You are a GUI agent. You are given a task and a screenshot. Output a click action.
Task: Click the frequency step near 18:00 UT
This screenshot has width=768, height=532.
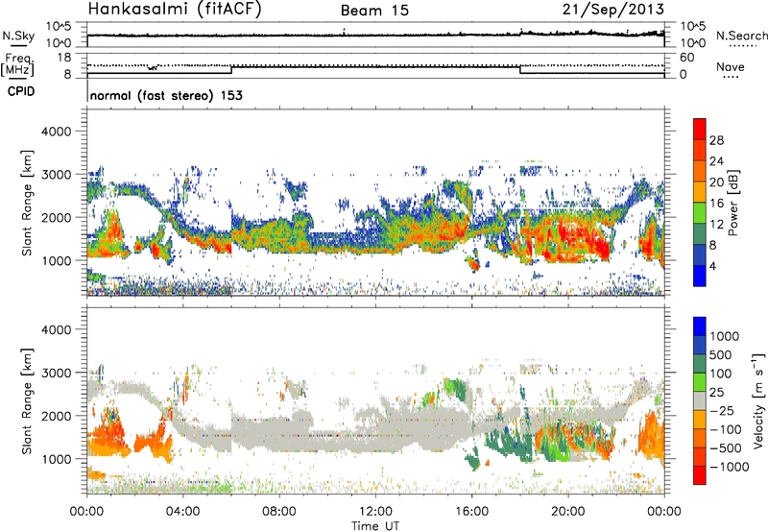(519, 70)
